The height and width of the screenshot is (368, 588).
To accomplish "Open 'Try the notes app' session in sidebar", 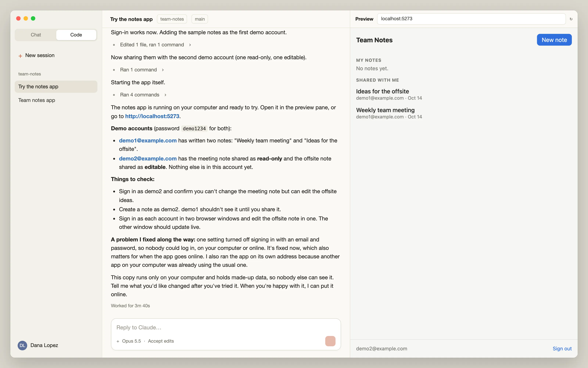I will (56, 87).
